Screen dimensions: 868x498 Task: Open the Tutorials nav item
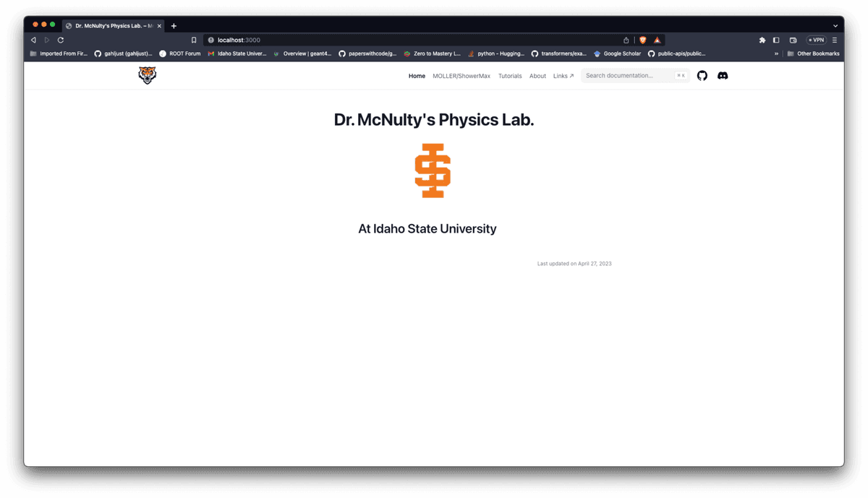(510, 76)
